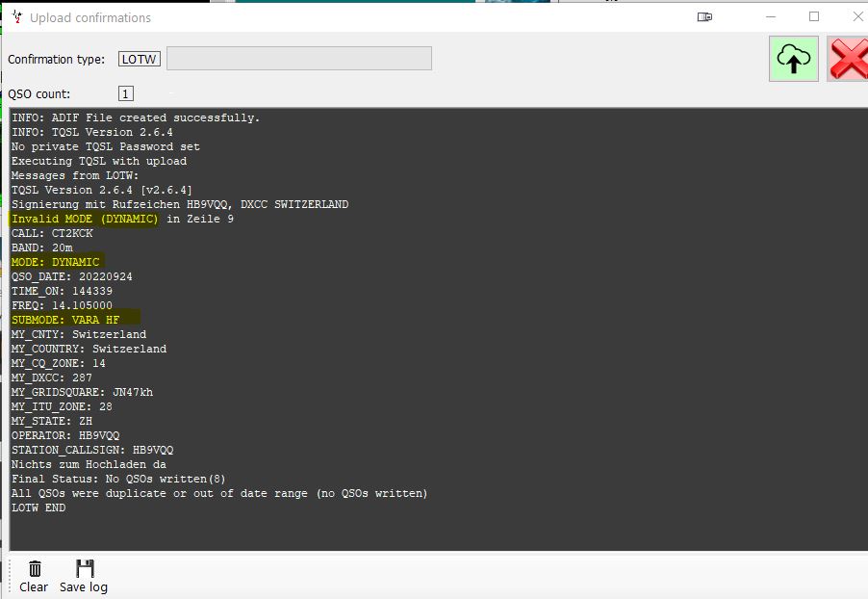The height and width of the screenshot is (599, 868).
Task: Click the 'Signierung mit Rufzeichen HB9VQQ' line
Action: [180, 204]
